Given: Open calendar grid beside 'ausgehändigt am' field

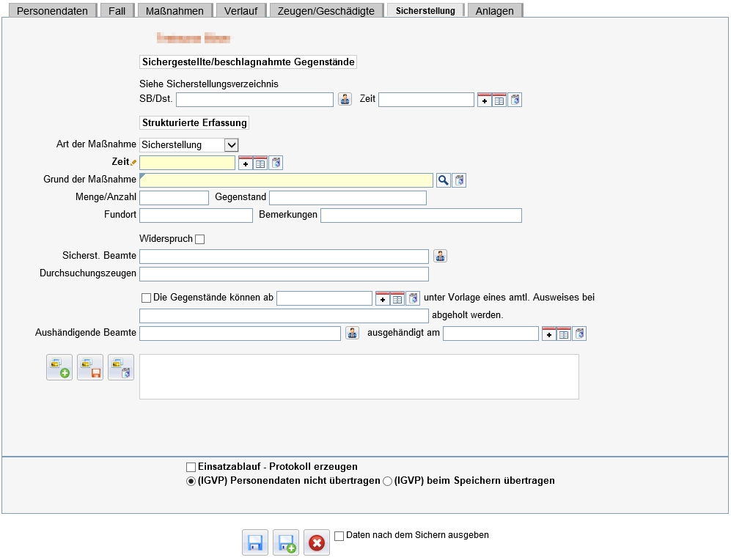Looking at the screenshot, I should [564, 334].
